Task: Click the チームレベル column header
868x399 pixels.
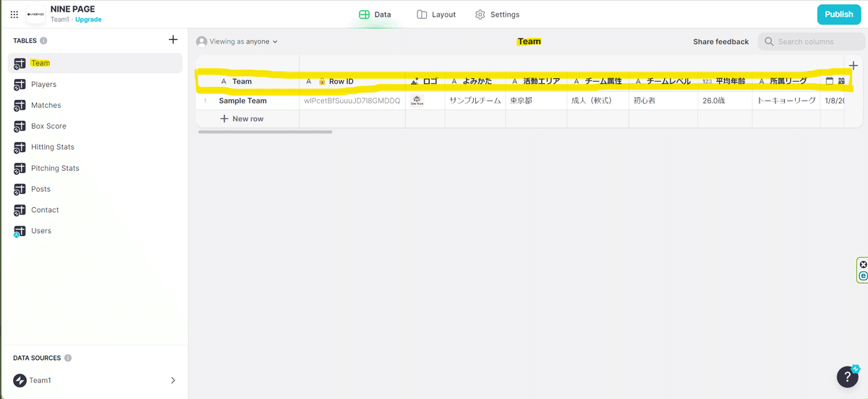Action: pyautogui.click(x=663, y=81)
